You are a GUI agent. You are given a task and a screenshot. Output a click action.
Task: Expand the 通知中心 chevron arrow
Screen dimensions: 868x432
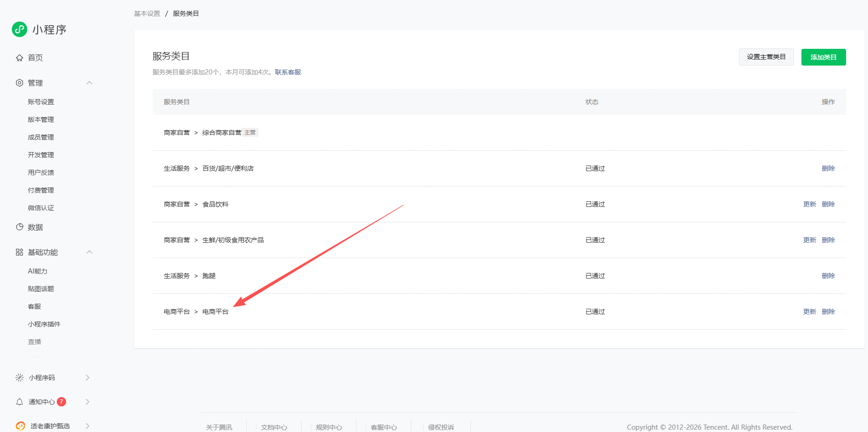coord(87,402)
